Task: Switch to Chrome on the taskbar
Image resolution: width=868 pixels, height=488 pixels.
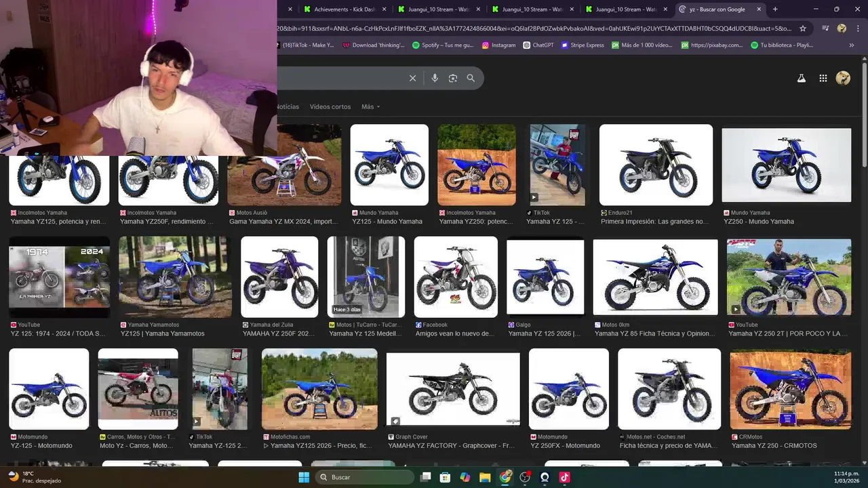Action: [x=505, y=477]
